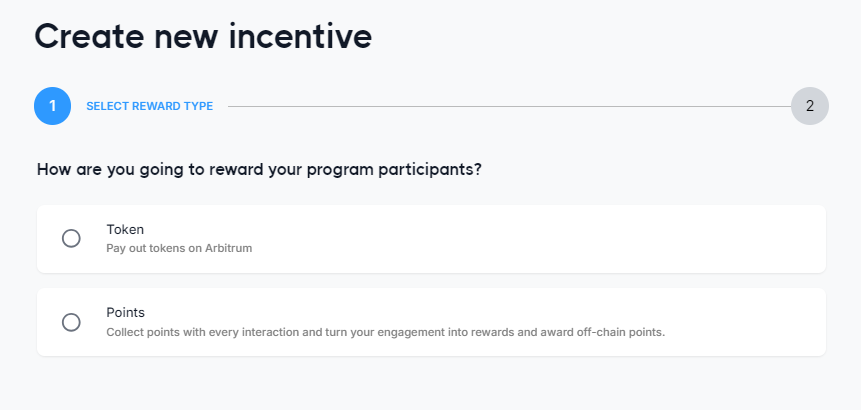Select the Token radio button
This screenshot has height=410, width=861.
click(71, 238)
